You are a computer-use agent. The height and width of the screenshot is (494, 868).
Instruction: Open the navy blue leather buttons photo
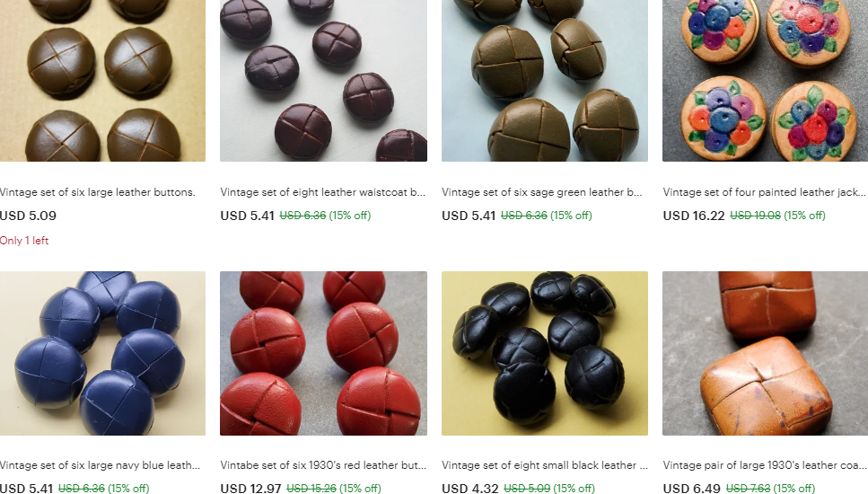pos(102,353)
